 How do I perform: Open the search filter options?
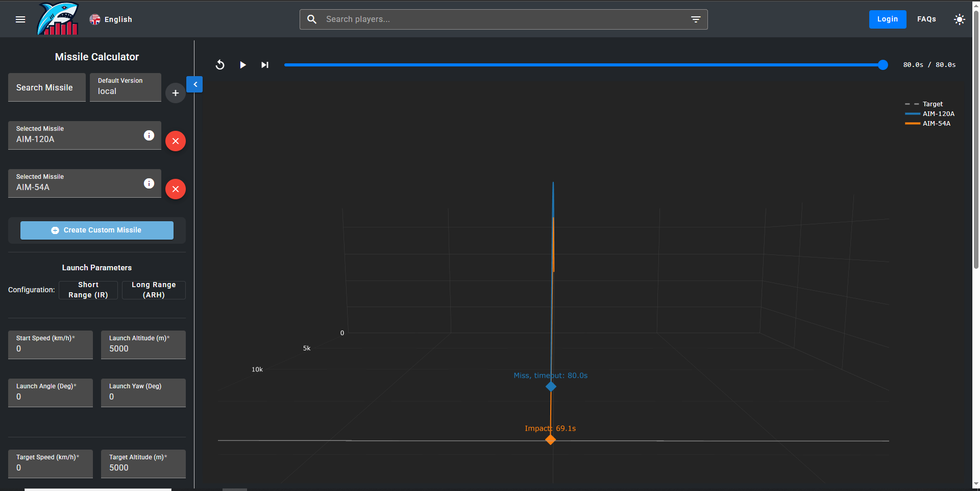coord(696,19)
